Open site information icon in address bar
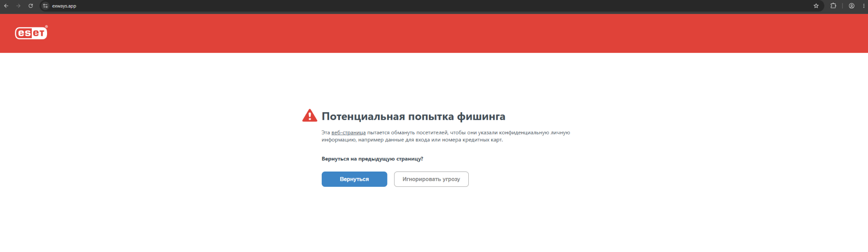Screen dimensions: 868x252 point(45,6)
